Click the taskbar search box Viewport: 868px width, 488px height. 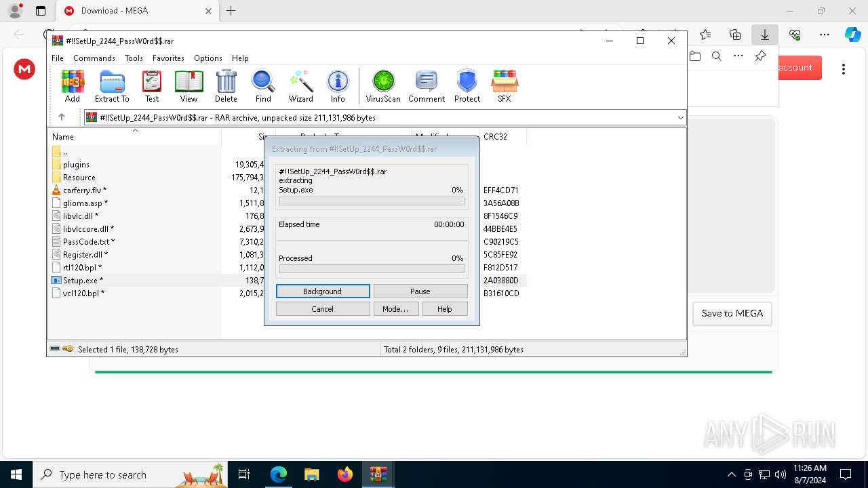131,474
